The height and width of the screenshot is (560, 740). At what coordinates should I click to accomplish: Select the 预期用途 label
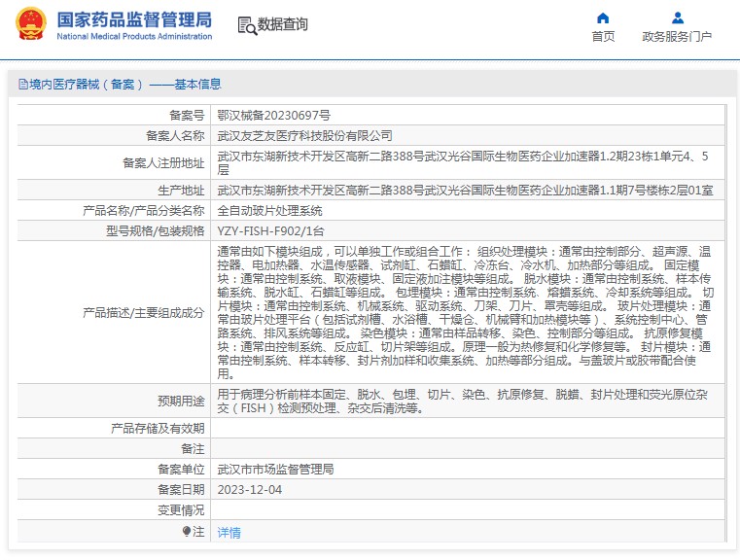click(x=181, y=401)
